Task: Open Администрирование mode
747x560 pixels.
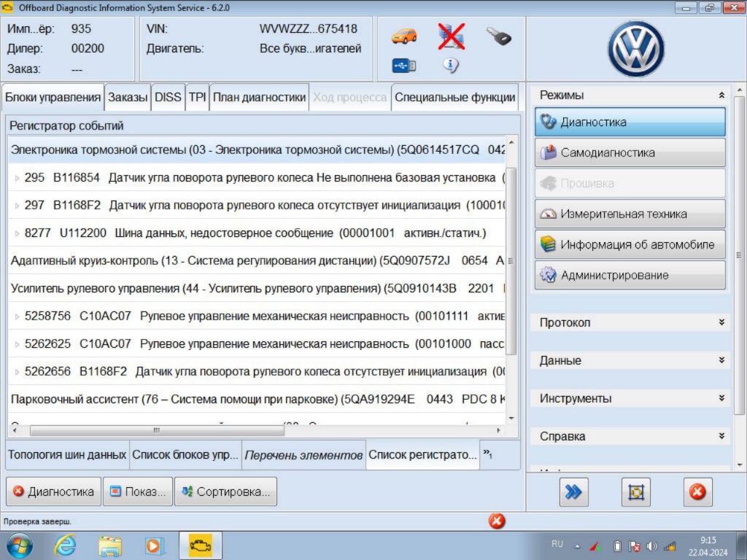Action: 630,275
